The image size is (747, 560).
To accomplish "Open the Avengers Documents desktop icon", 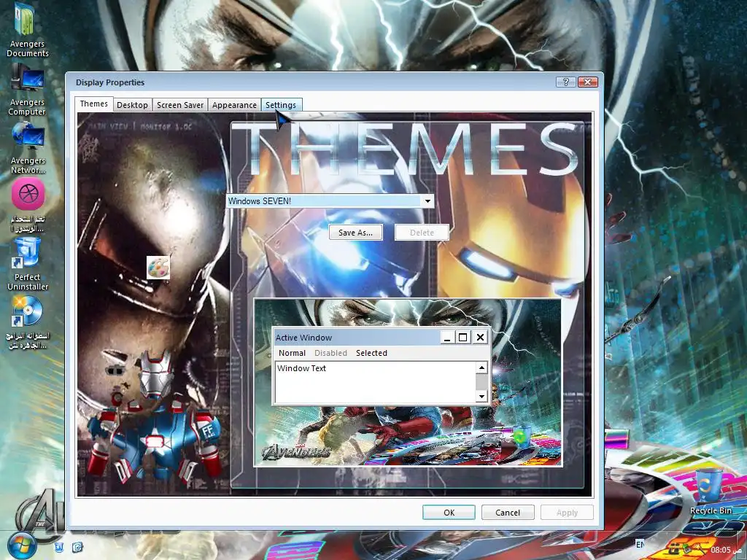I will click(27, 29).
